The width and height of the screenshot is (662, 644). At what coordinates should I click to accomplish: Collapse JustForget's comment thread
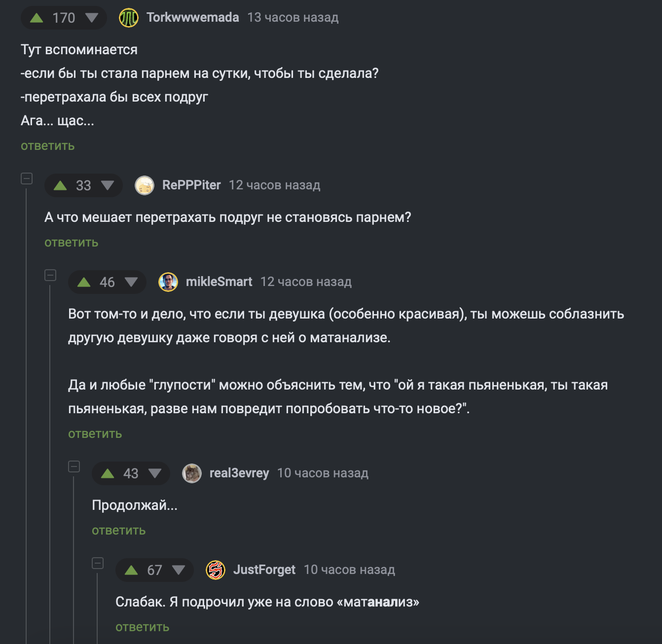pos(98,563)
